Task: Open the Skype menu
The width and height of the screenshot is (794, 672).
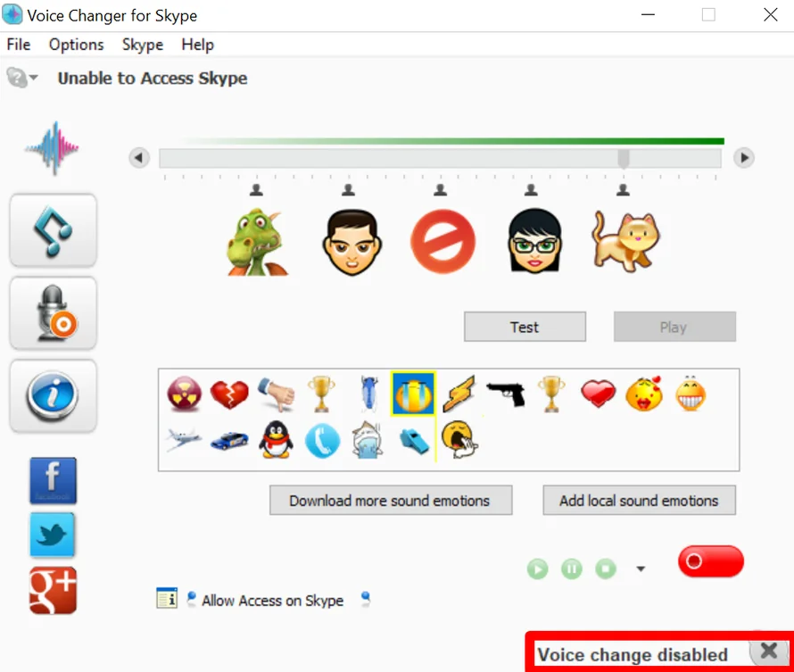Action: [x=142, y=45]
